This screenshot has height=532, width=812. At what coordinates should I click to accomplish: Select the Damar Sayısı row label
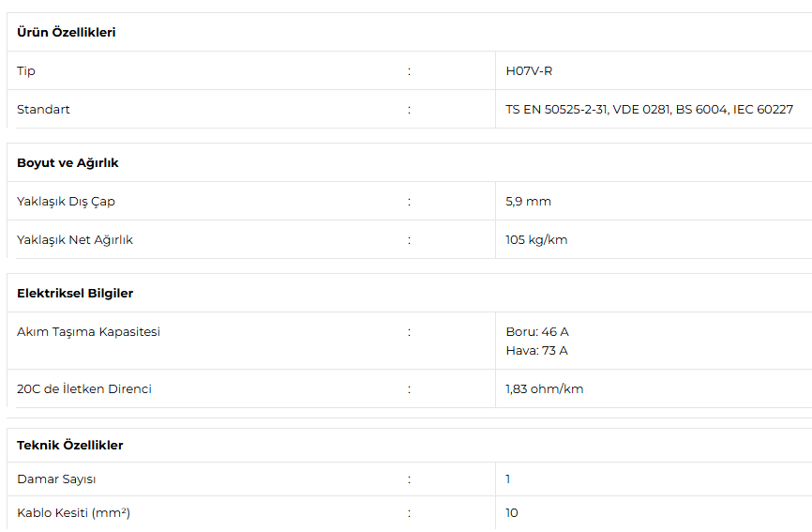(56, 479)
